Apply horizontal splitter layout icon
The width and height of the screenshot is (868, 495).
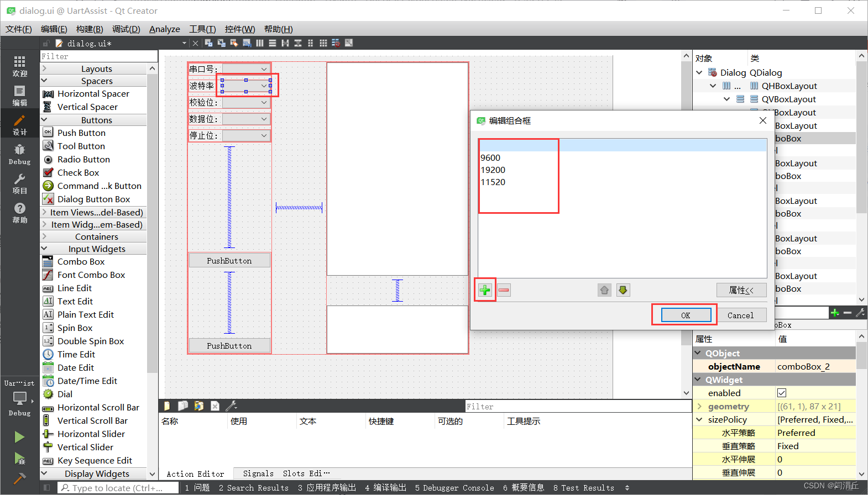point(285,43)
